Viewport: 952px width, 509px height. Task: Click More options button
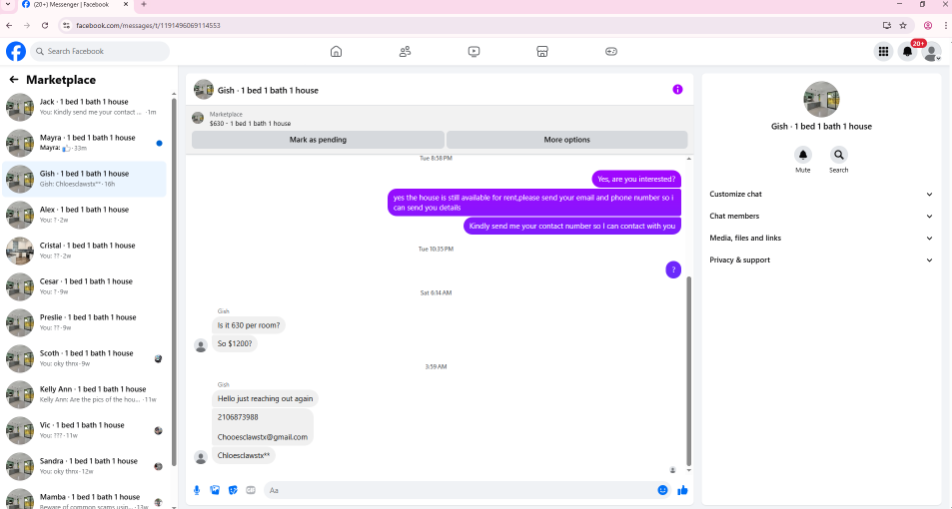click(567, 140)
